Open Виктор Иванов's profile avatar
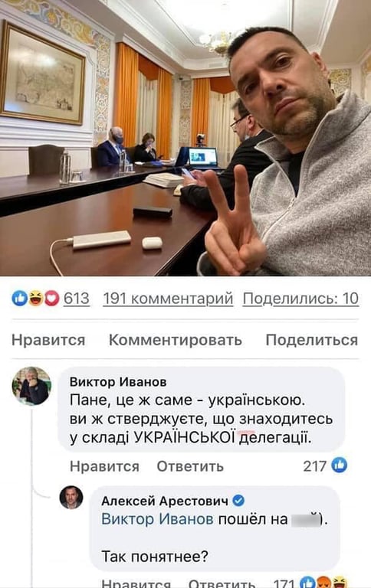The width and height of the screenshot is (371, 588). pyautogui.click(x=31, y=386)
